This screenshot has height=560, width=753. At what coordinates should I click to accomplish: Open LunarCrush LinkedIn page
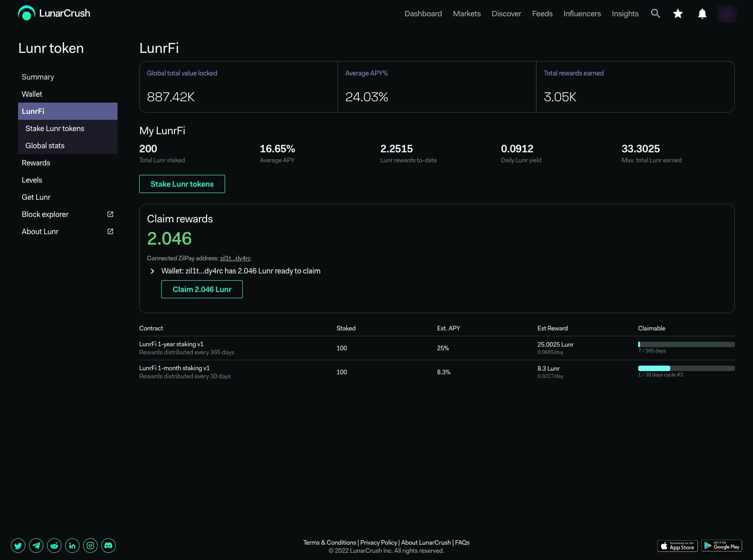pos(72,546)
